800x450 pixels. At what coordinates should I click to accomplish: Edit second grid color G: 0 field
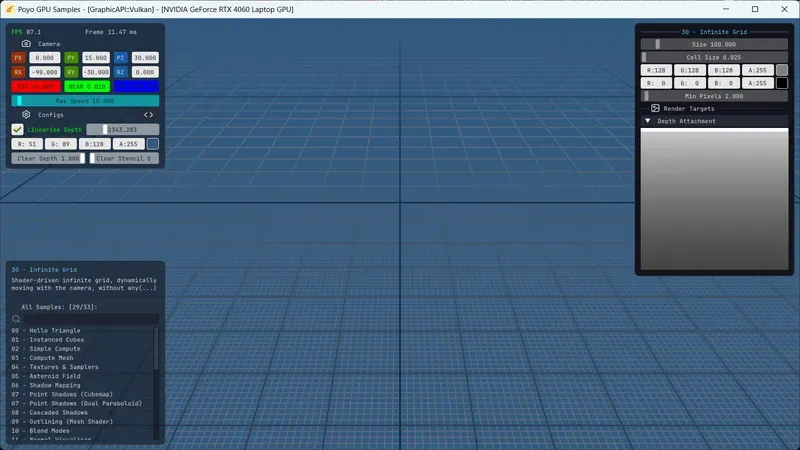point(690,83)
